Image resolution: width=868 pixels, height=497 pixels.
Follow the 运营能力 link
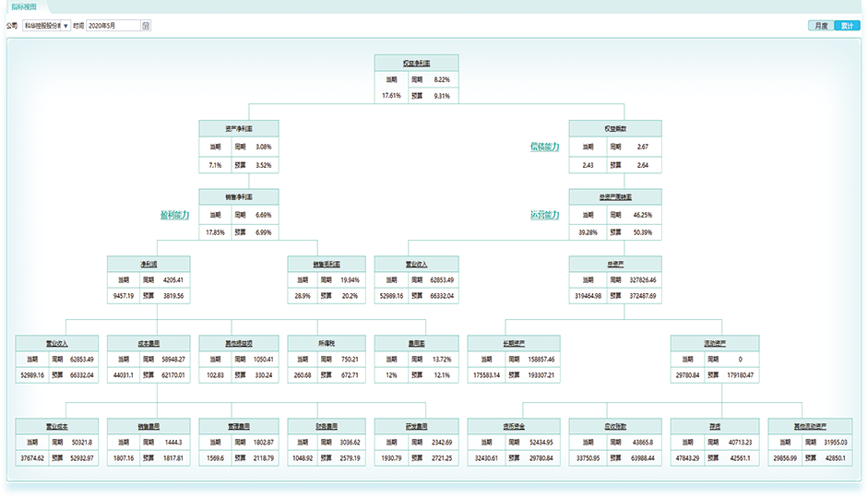[544, 215]
